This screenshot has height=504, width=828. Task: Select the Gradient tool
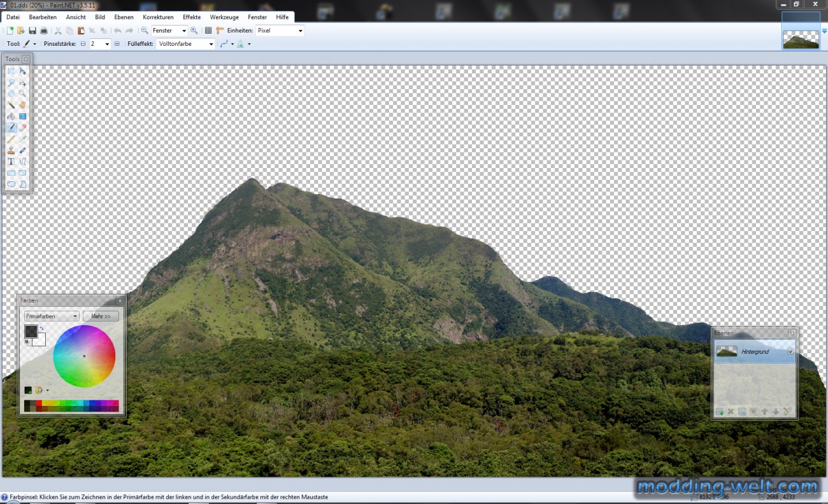(x=23, y=116)
